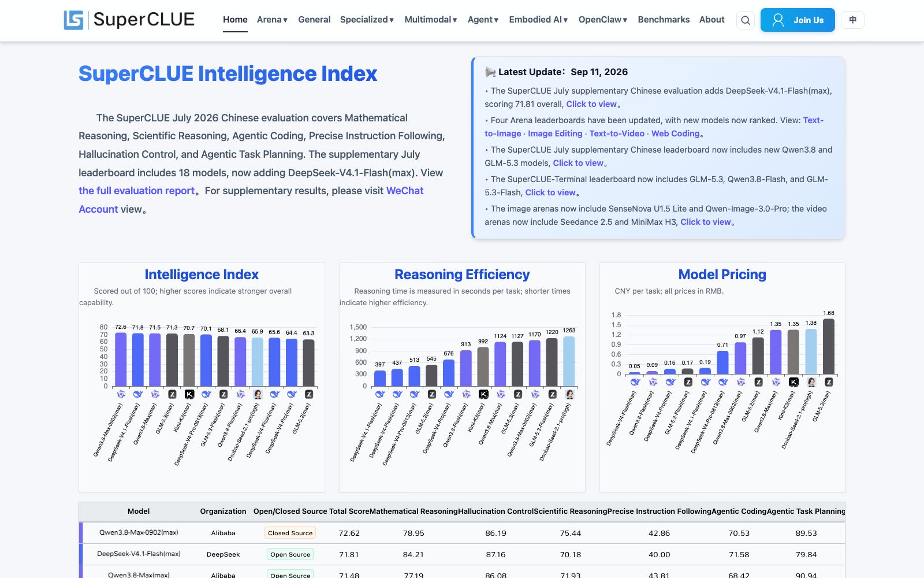Click the 72.62 total score cell
The width and height of the screenshot is (924, 578).
[x=349, y=533]
